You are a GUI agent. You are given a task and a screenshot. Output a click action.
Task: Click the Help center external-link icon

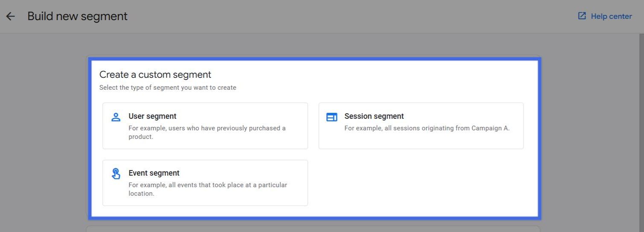click(582, 16)
